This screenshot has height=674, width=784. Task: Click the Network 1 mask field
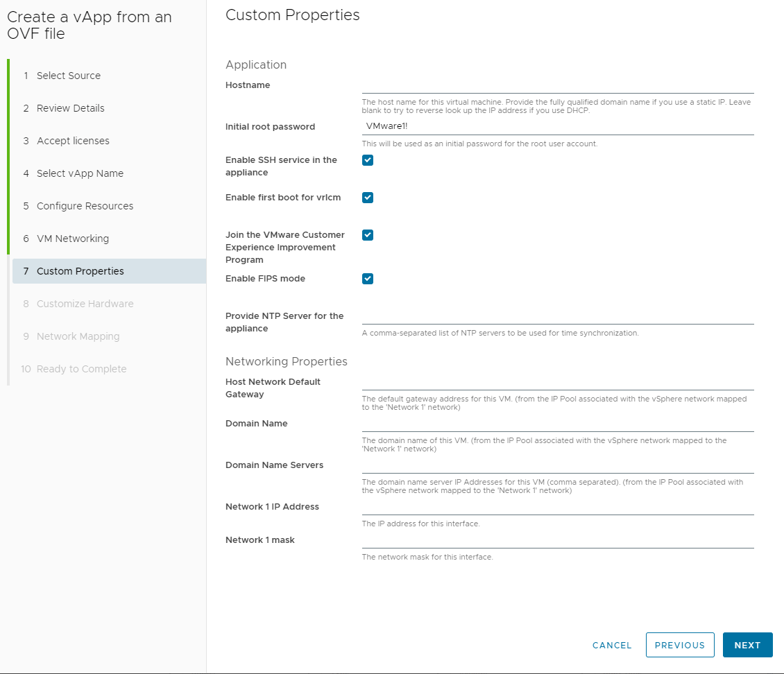[555, 543]
